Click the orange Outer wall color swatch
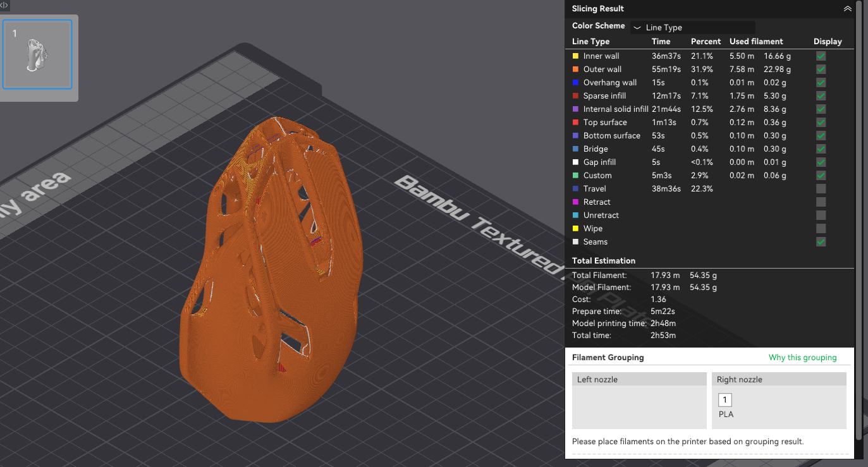Viewport: 868px width, 467px height. [x=575, y=70]
